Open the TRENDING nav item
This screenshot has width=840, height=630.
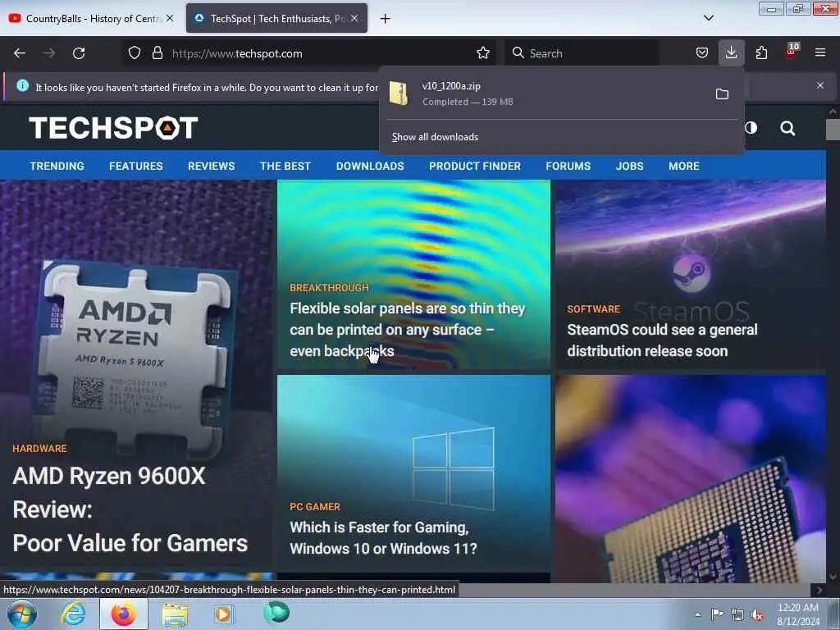coord(57,166)
